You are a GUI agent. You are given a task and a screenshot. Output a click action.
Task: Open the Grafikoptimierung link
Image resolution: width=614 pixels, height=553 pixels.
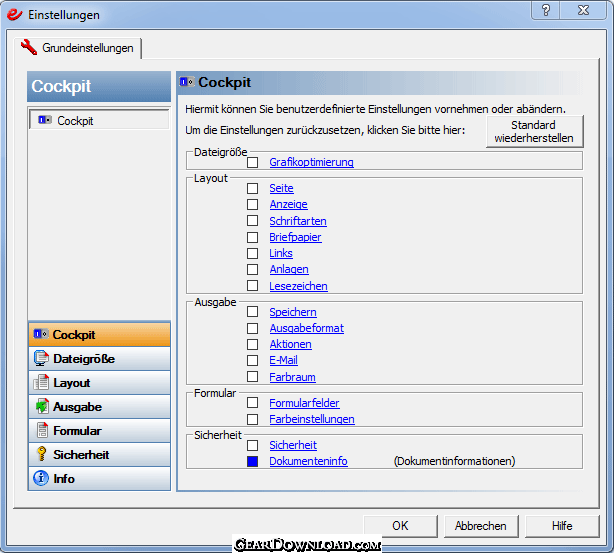pyautogui.click(x=311, y=162)
